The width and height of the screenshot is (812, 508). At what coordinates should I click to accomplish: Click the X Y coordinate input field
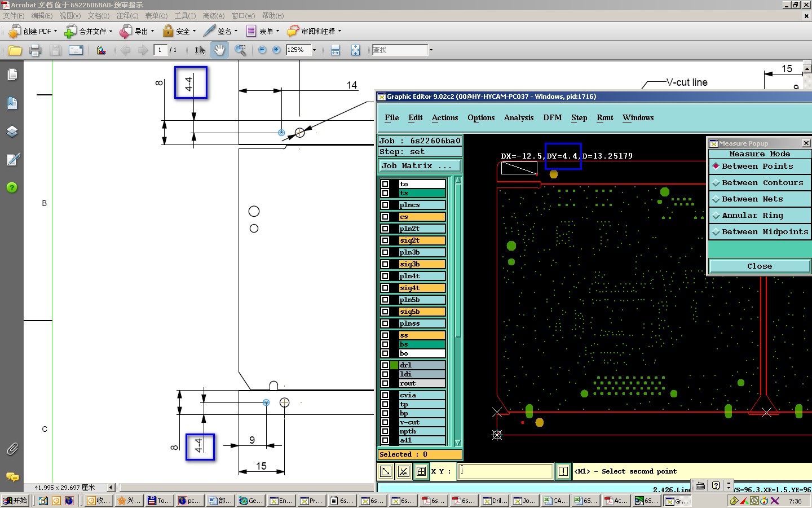(505, 471)
